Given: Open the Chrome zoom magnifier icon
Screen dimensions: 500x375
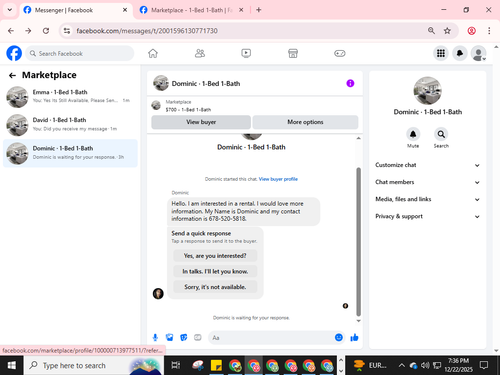Looking at the screenshot, I should 431,31.
